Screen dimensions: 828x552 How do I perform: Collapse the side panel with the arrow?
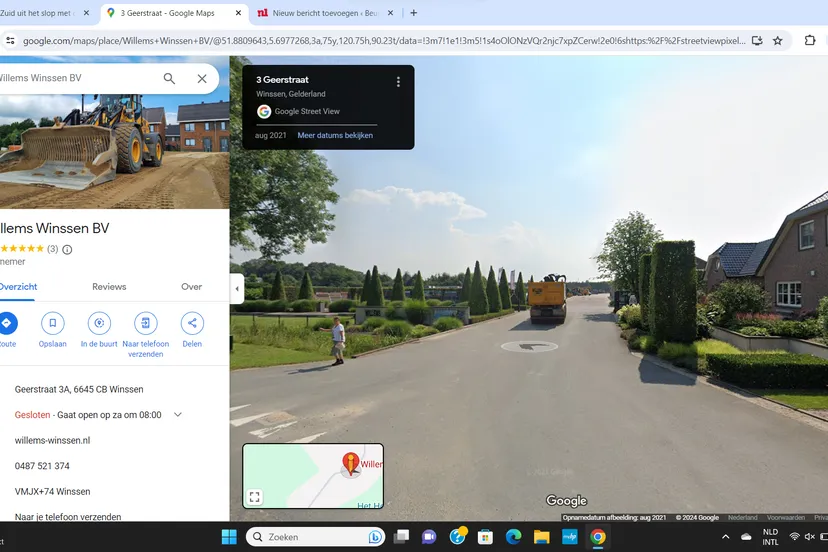click(237, 288)
